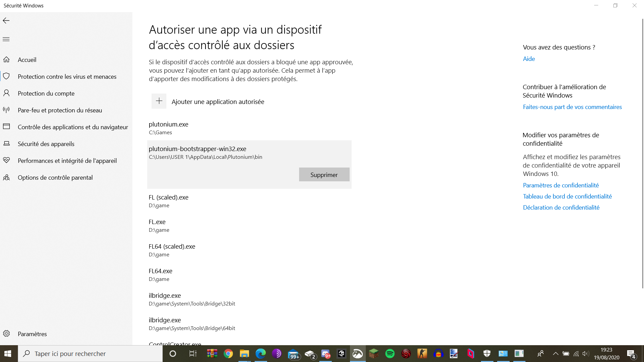644x362 pixels.
Task: Open Windows Security shield on taskbar
Action: [487, 354]
